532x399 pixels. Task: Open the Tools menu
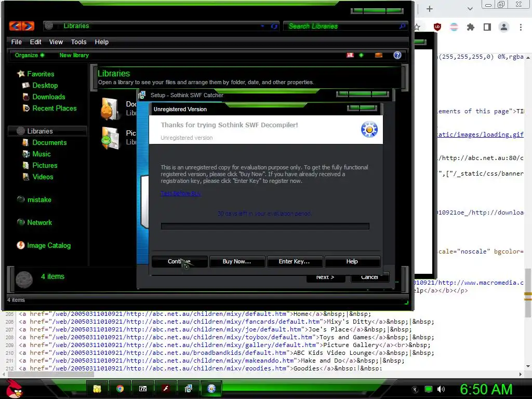click(79, 42)
